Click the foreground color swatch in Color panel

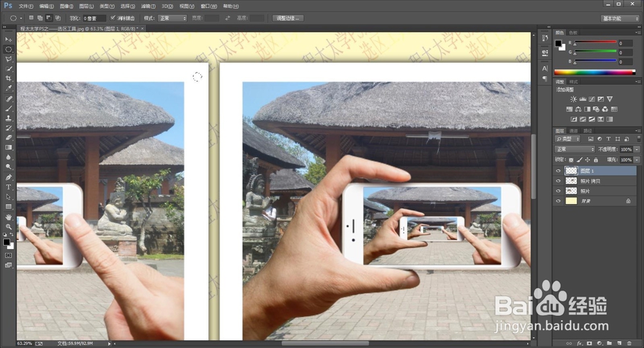[x=558, y=44]
